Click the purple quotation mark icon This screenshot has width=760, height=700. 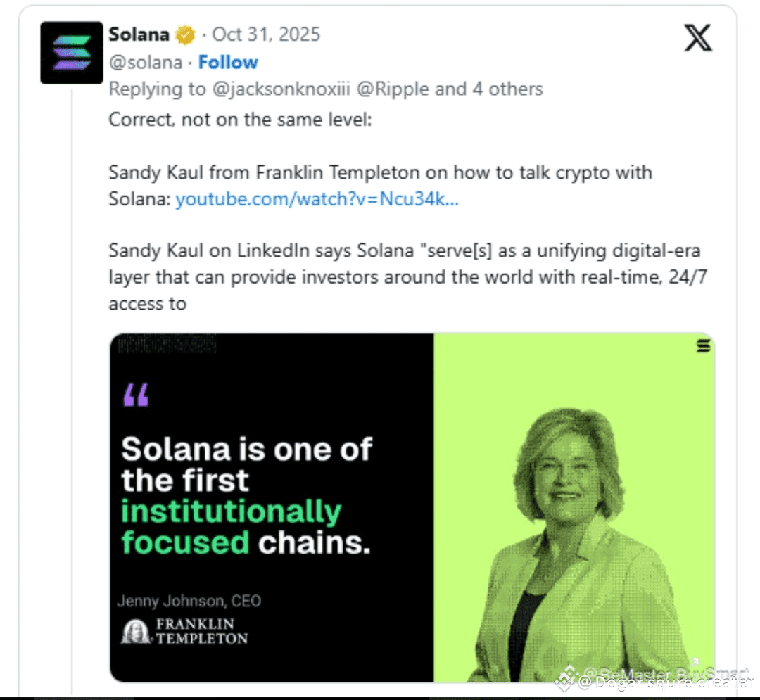tap(136, 395)
